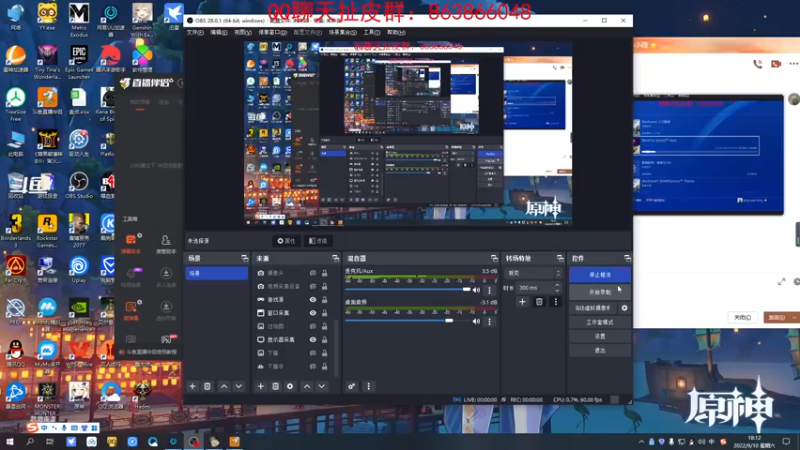Screen dimensions: 800x450
Task: Remove selected source with the trash icon
Action: tap(276, 386)
